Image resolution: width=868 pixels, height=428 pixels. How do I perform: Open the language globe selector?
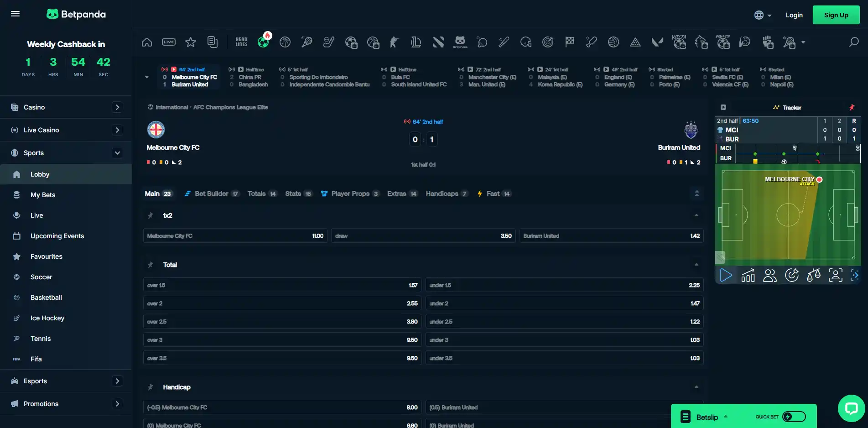pos(763,15)
